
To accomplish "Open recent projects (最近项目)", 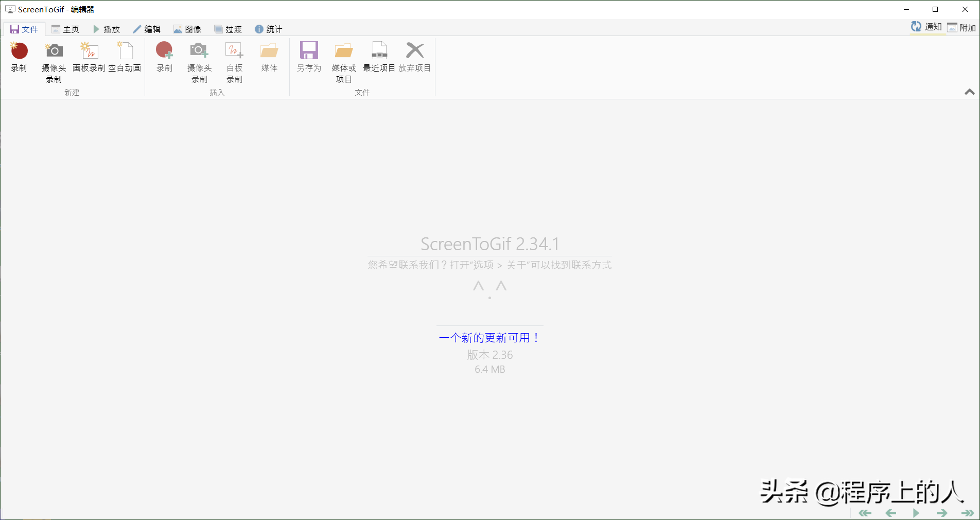I will 379,58.
